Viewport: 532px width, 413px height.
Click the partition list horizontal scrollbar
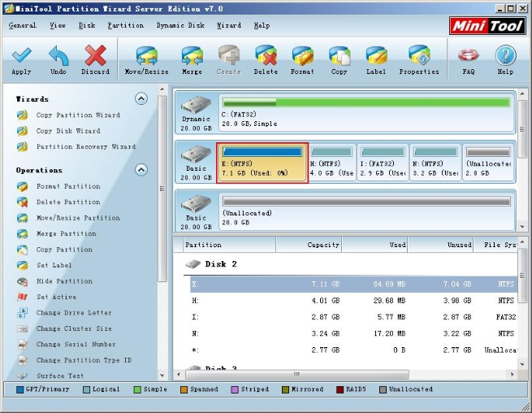[x=297, y=374]
